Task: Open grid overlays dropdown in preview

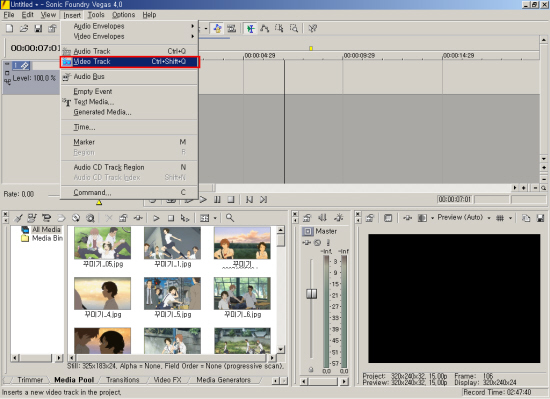Action: 510,218
